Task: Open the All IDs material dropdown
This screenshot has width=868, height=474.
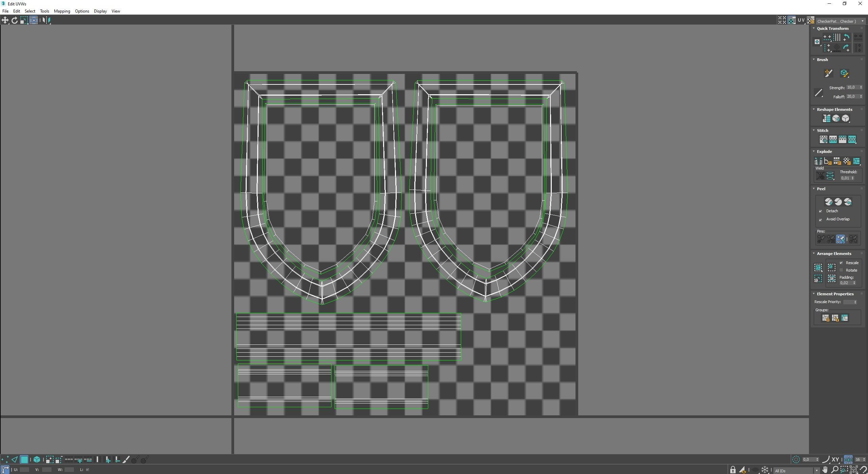Action: pyautogui.click(x=816, y=470)
